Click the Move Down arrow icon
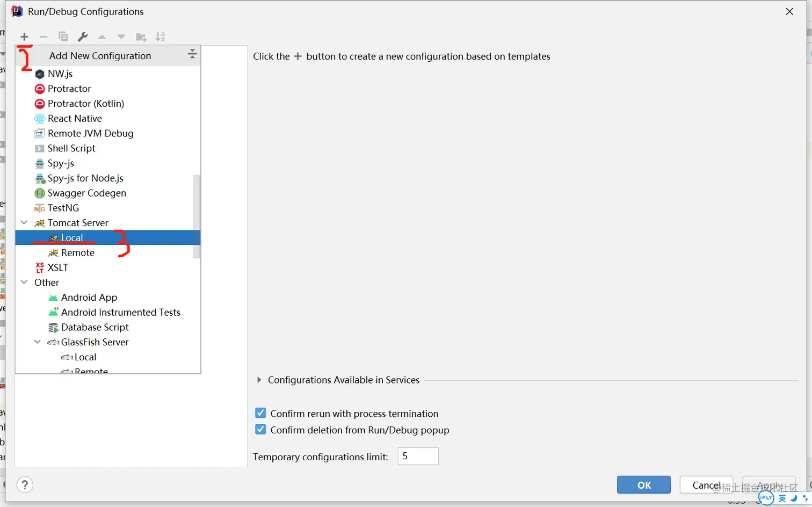812x507 pixels. (121, 37)
